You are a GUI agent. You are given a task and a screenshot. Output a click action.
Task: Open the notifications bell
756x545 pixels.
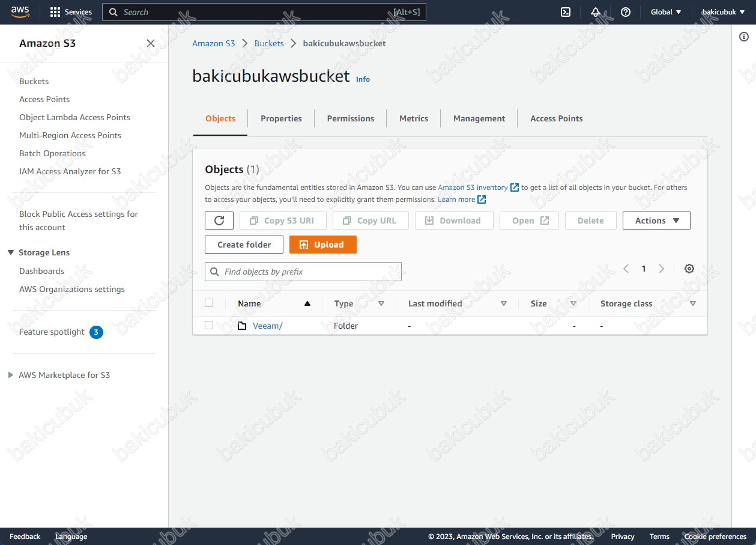tap(596, 12)
